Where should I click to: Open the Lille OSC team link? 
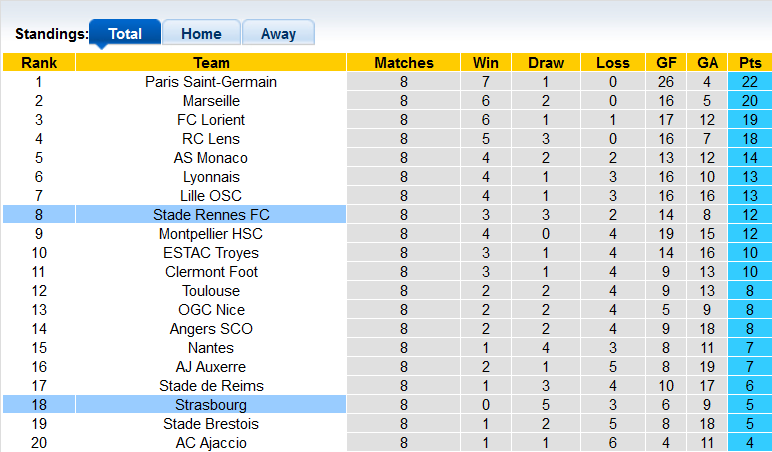211,196
